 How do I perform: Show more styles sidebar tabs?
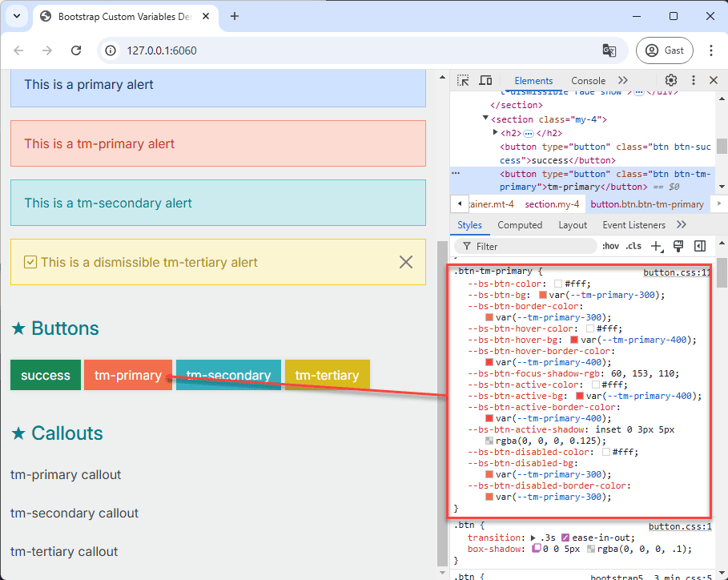pos(681,225)
